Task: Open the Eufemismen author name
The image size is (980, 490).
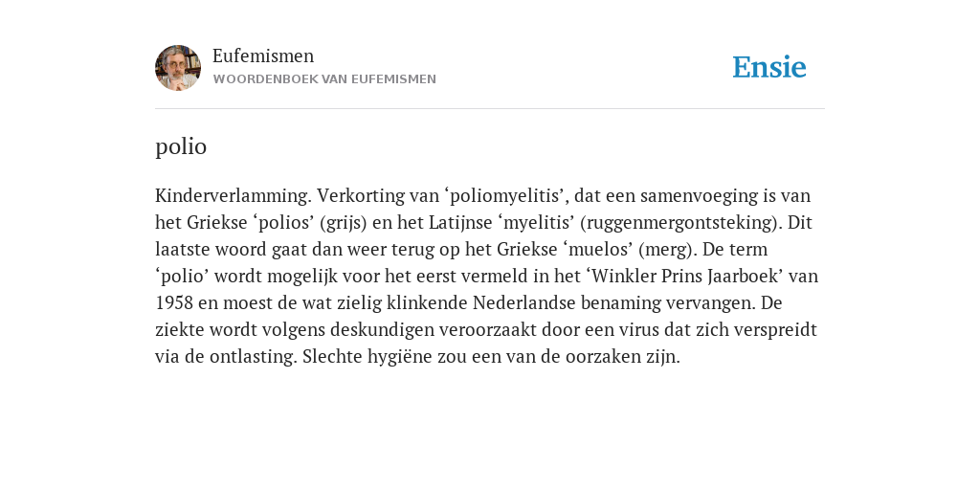Action: (263, 56)
